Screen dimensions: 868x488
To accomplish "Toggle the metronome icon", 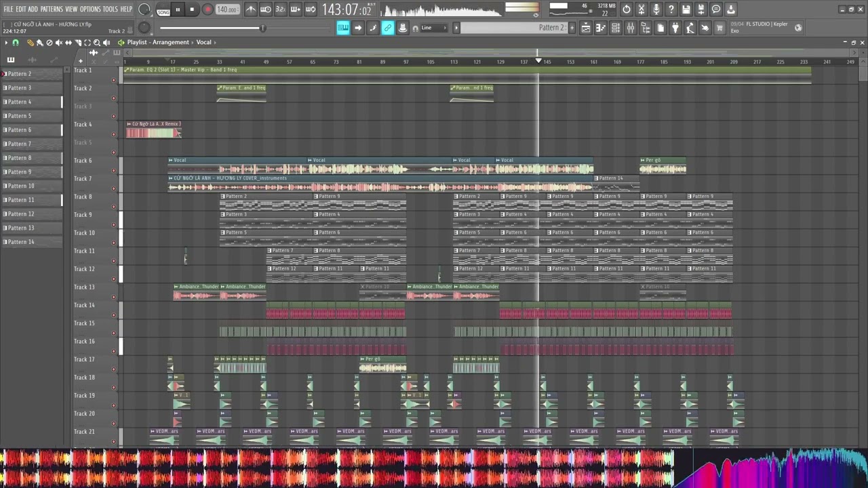I will pos(251,9).
